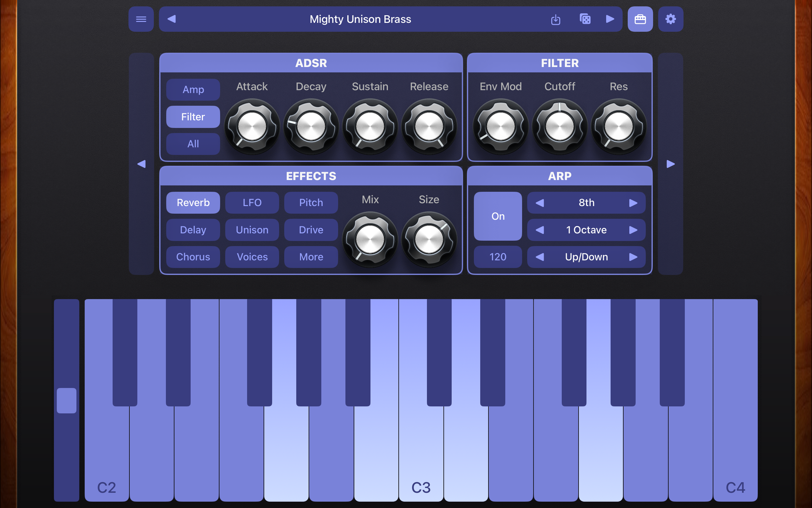Select the Pitch effect tab
Screen dimensions: 812x508
[311, 203]
